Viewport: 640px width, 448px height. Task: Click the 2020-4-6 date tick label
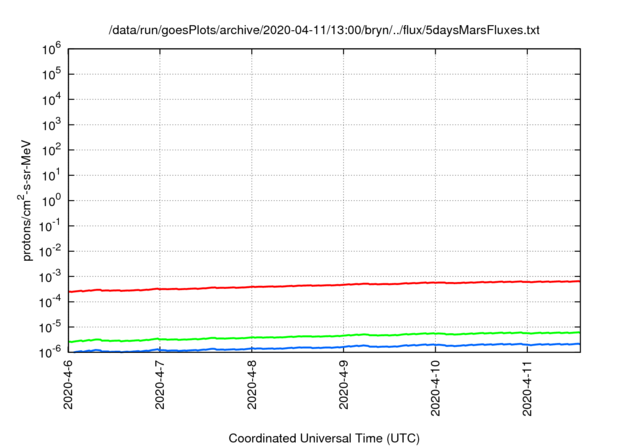[x=68, y=384]
